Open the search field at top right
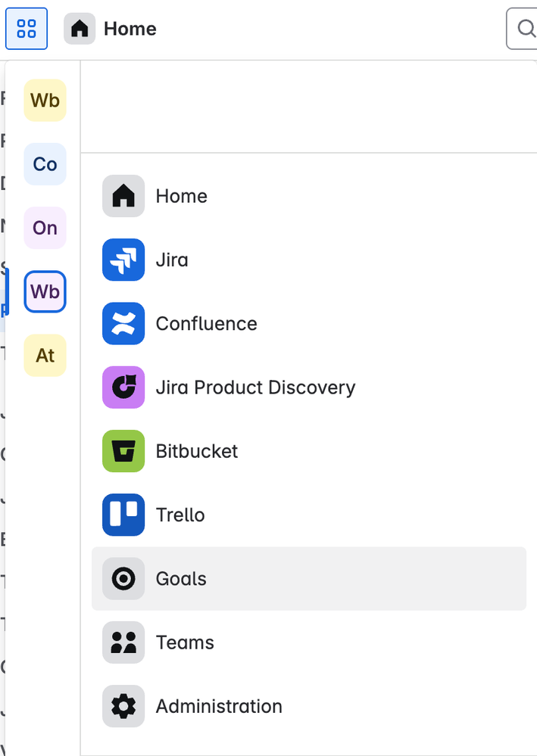 point(522,29)
